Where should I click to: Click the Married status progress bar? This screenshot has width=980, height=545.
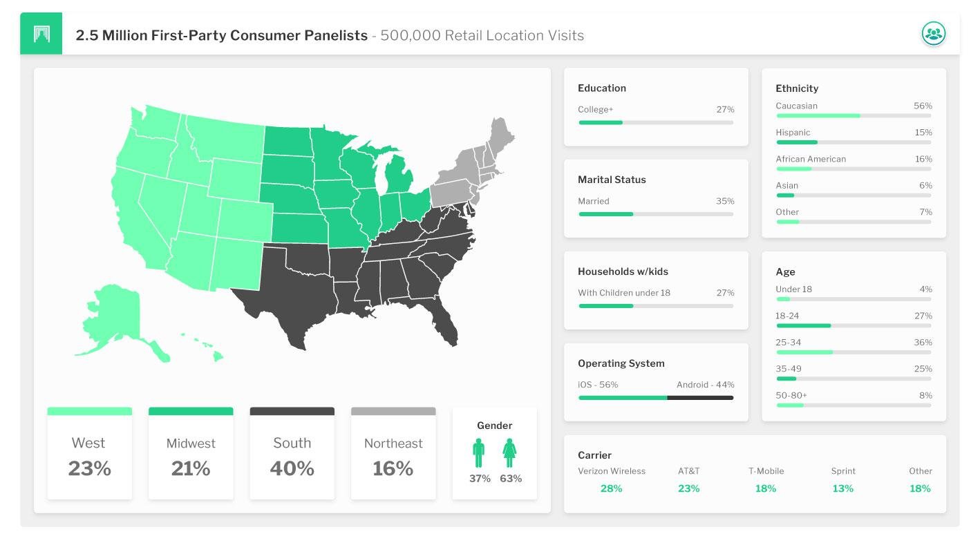(x=656, y=214)
